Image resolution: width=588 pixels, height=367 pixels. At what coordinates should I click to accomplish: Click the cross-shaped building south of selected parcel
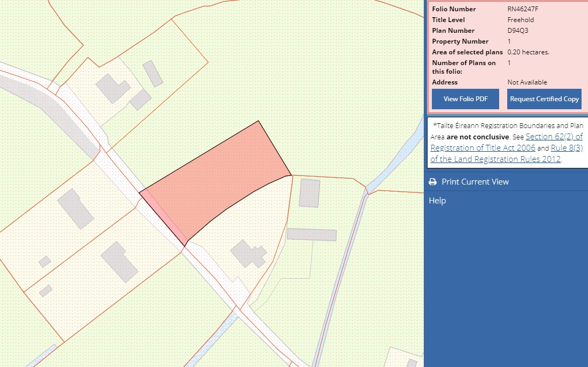(248, 254)
